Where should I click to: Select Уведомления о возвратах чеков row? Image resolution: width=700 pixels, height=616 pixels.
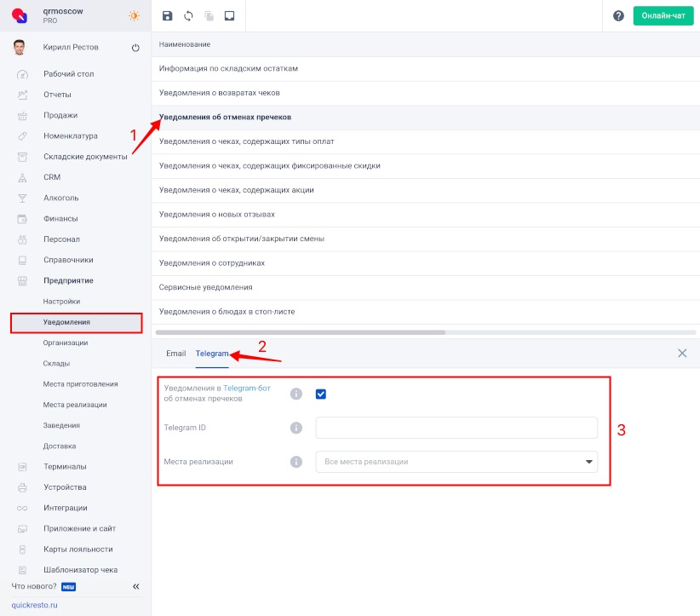click(426, 93)
